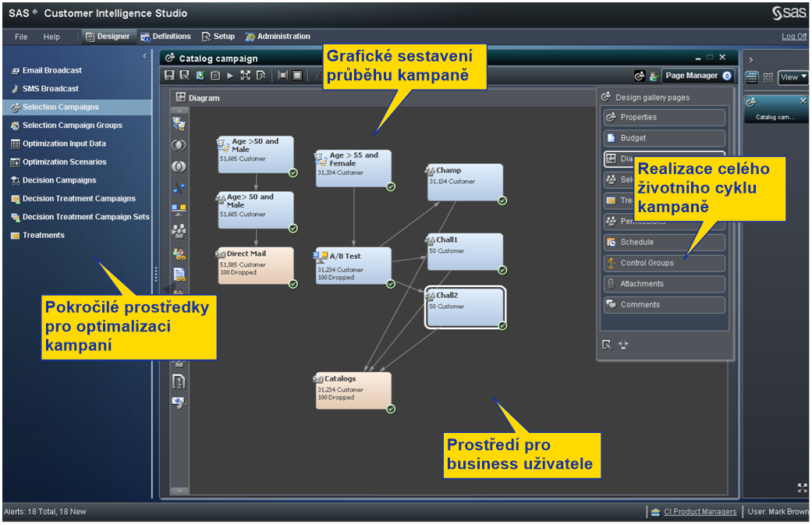This screenshot has width=812, height=525.
Task: Open the Properties gallery page
Action: [665, 118]
